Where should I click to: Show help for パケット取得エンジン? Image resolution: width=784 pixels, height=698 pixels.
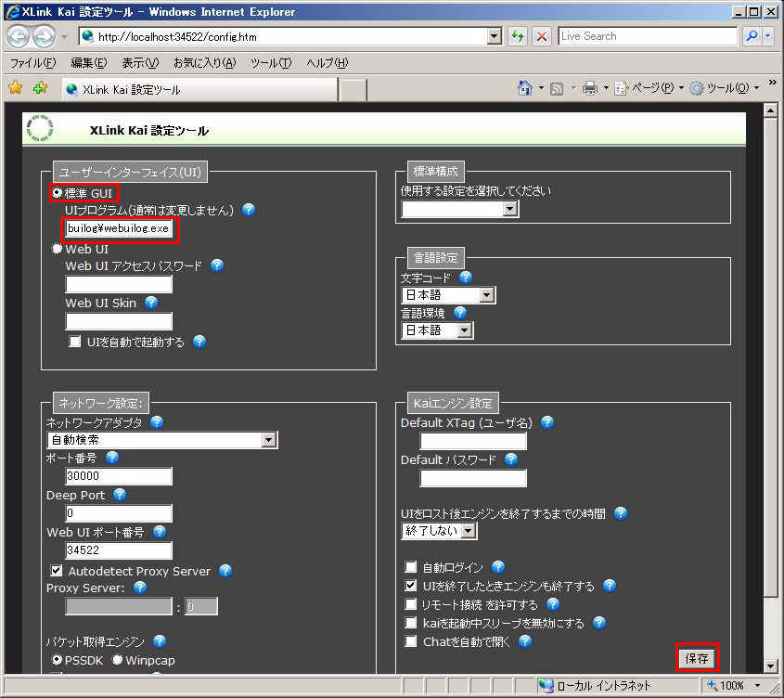(x=160, y=641)
